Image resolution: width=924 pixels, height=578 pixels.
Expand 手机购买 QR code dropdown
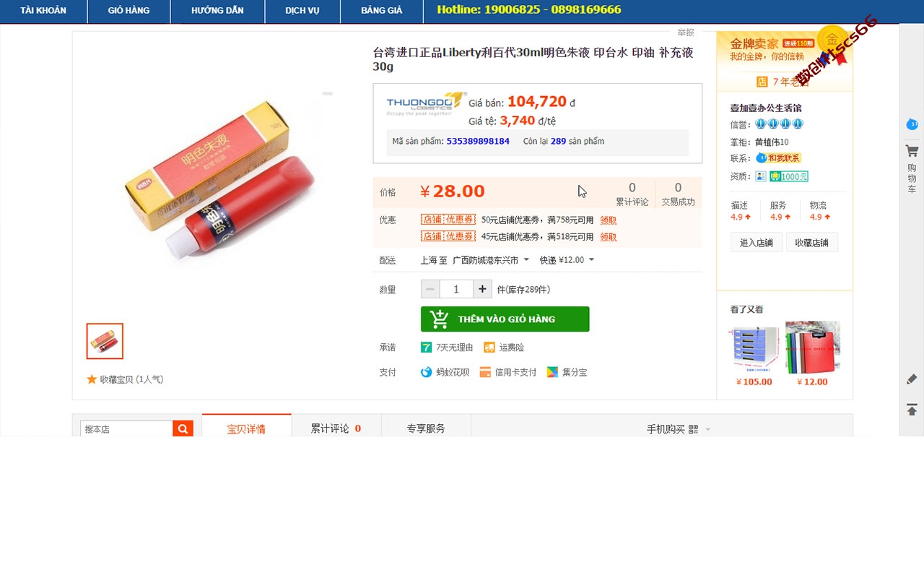679,429
